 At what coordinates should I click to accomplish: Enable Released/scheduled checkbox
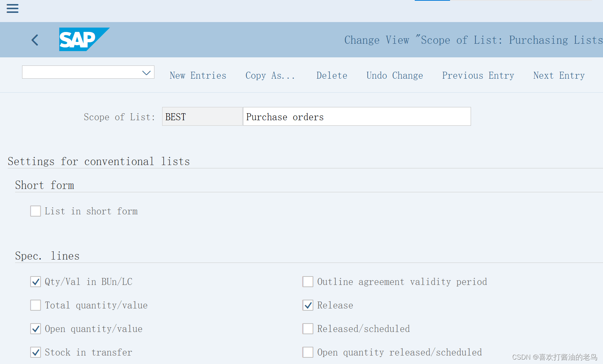click(x=308, y=329)
